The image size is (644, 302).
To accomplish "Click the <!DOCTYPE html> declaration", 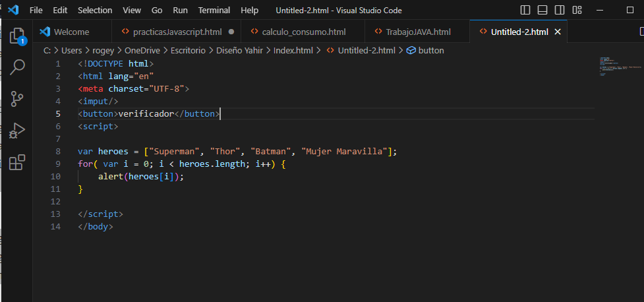I will coord(116,64).
